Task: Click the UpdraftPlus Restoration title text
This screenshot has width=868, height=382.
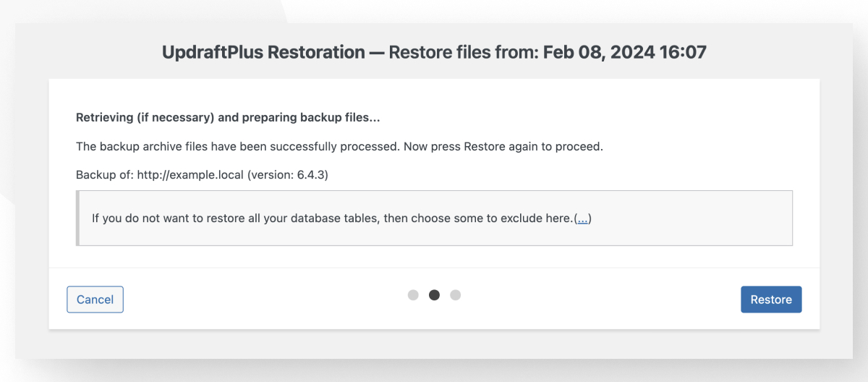Action: click(263, 52)
